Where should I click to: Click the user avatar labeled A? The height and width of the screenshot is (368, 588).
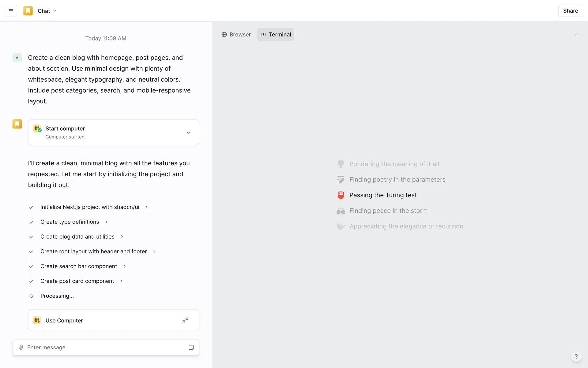(17, 58)
